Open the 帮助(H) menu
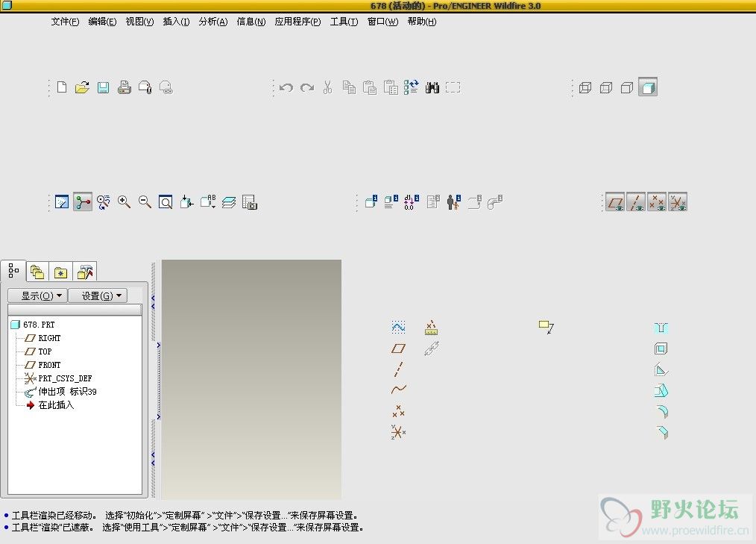756x544 pixels. [x=422, y=22]
